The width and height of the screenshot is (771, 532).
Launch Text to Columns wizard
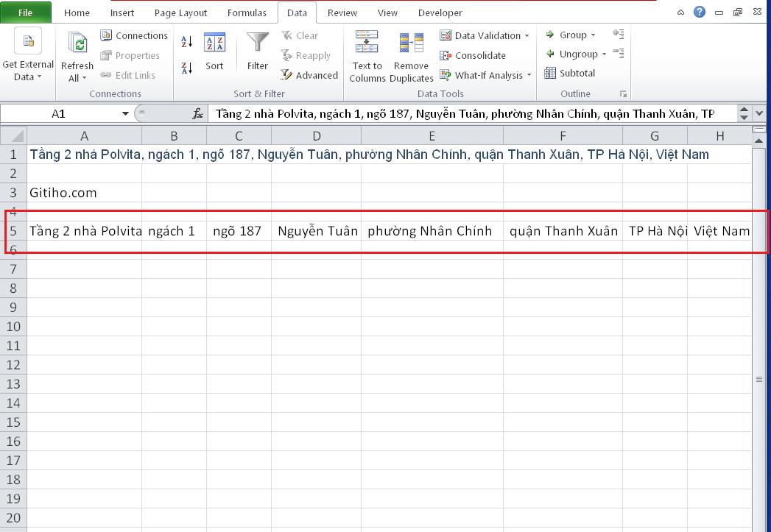coord(367,56)
